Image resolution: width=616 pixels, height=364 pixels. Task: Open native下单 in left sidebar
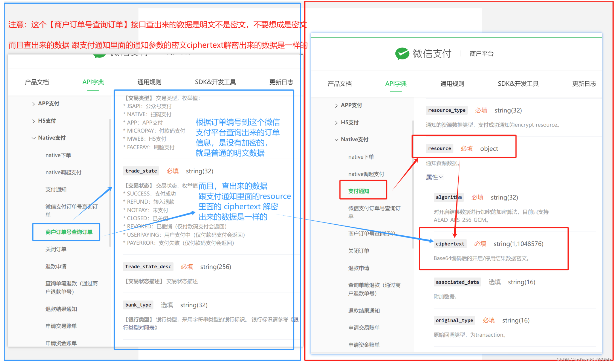tap(58, 155)
